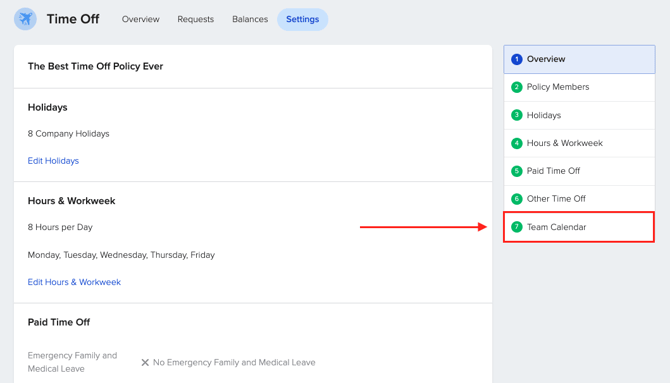Click the green step 6 circle icon
Viewport: 670px width, 383px height.
click(517, 199)
